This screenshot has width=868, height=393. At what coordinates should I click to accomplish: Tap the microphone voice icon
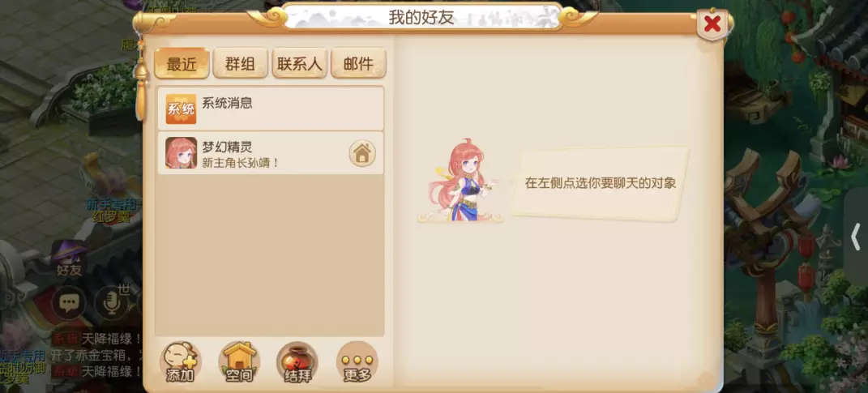[111, 302]
